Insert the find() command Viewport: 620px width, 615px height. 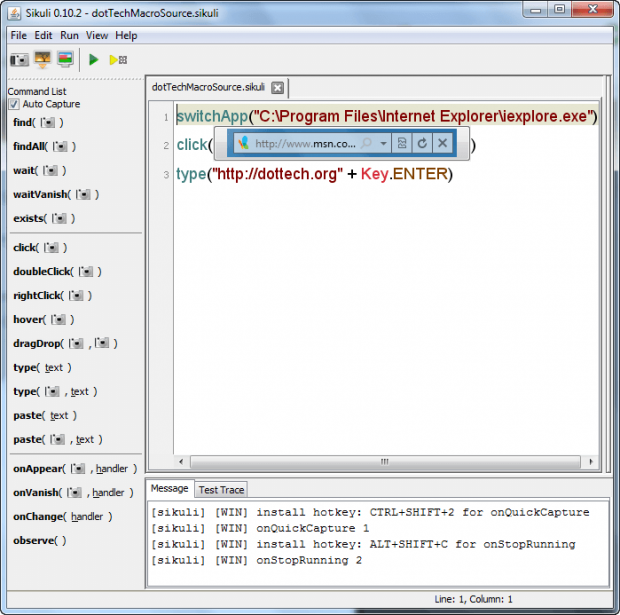38,123
